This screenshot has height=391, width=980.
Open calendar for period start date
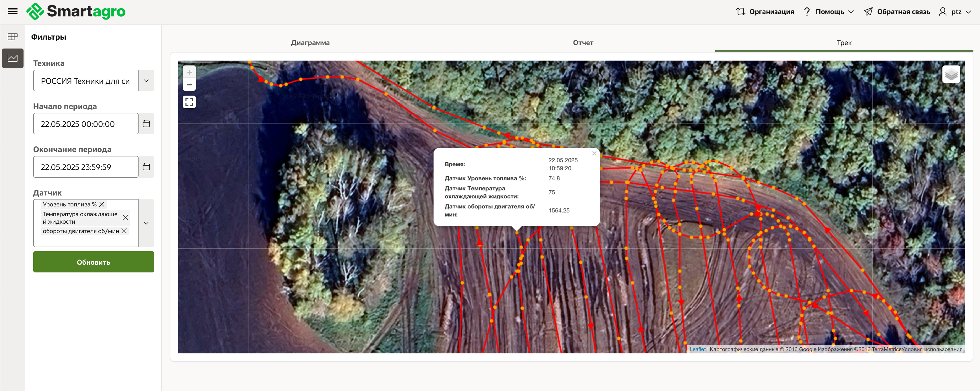(146, 124)
